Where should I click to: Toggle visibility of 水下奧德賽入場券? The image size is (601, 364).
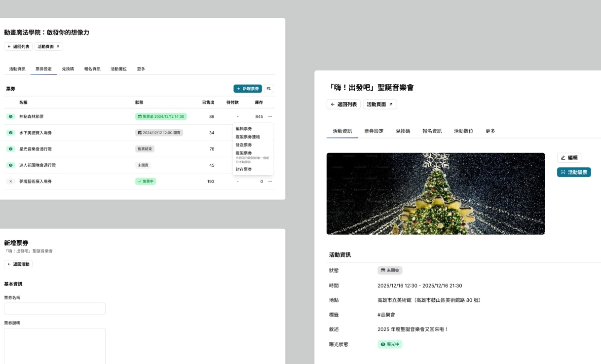pos(10,133)
